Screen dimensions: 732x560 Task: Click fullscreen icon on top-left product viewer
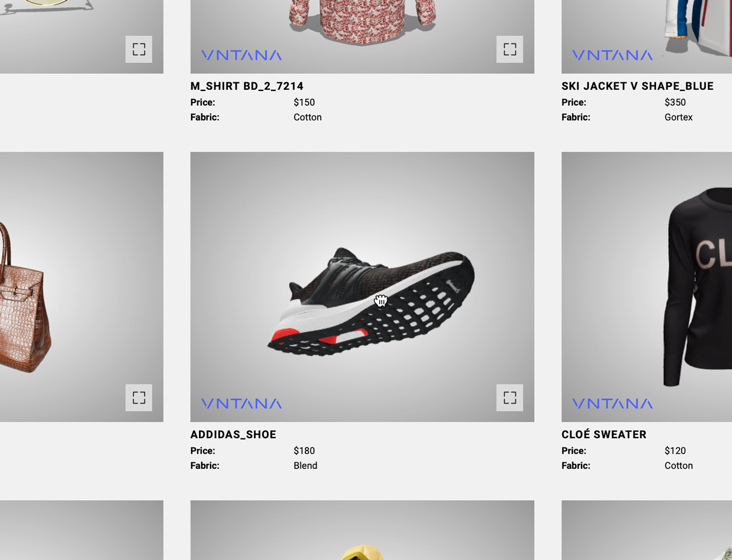(x=139, y=49)
